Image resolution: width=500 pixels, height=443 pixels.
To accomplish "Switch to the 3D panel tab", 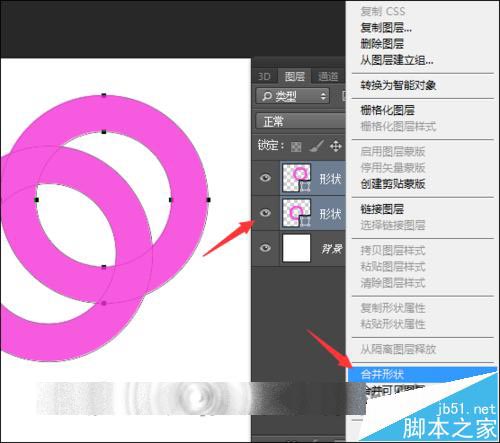I will tap(264, 77).
